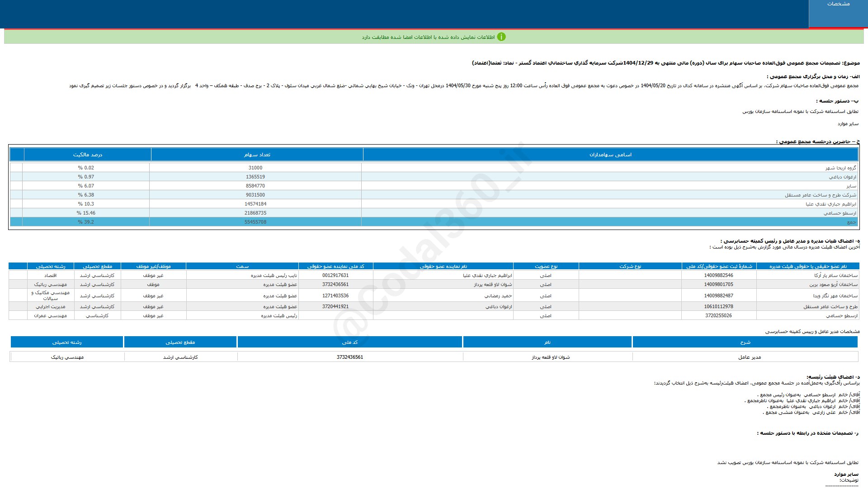The height and width of the screenshot is (488, 868).
Task: Select total share count 55455708
Action: [x=255, y=222]
